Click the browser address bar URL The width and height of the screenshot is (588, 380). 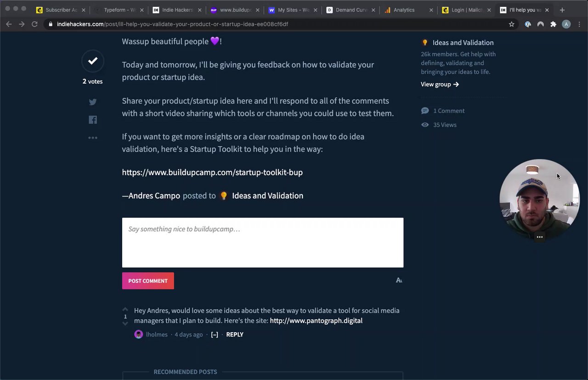(x=172, y=24)
